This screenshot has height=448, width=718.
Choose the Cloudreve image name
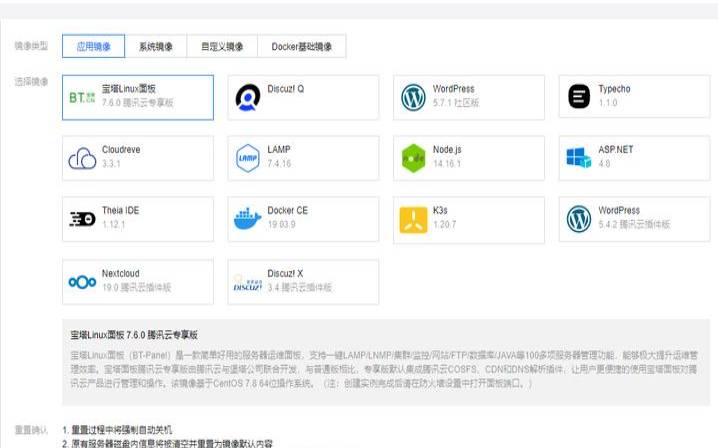tap(121, 149)
